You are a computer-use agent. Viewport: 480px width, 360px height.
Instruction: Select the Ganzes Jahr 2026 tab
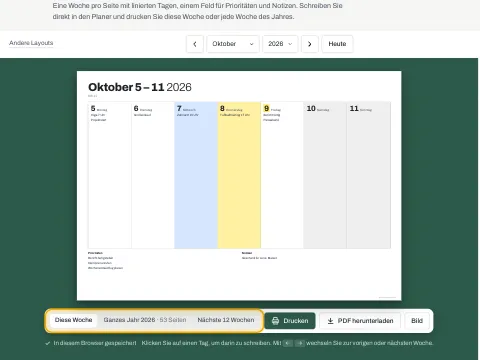click(145, 320)
